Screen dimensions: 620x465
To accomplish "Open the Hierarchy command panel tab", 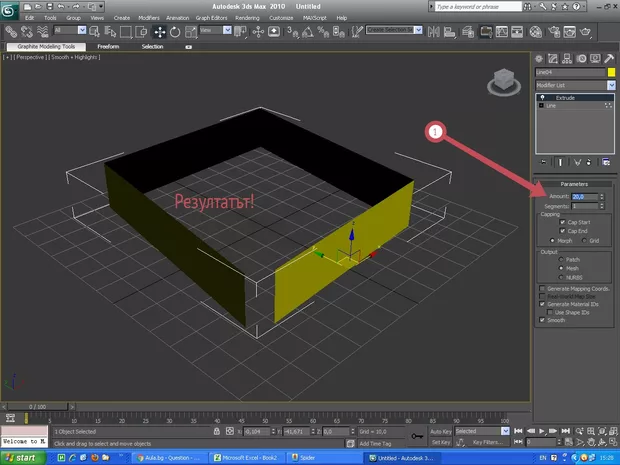I will (568, 60).
